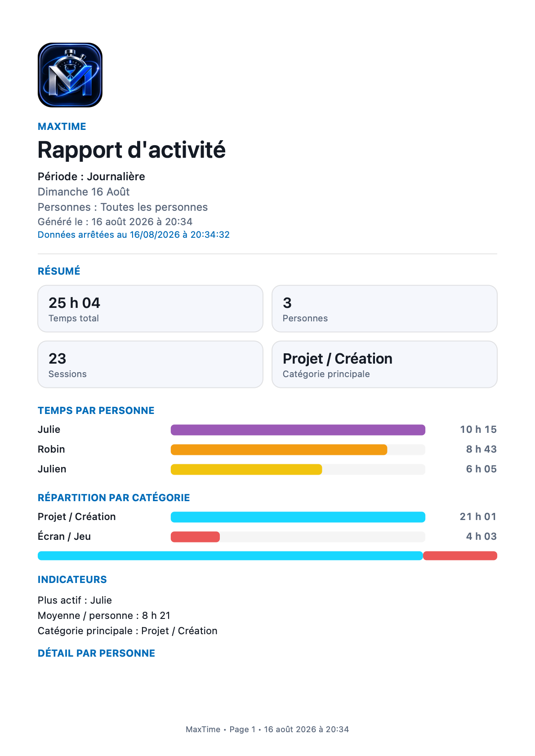Click the red Écran / Jeu bar

pos(195,537)
